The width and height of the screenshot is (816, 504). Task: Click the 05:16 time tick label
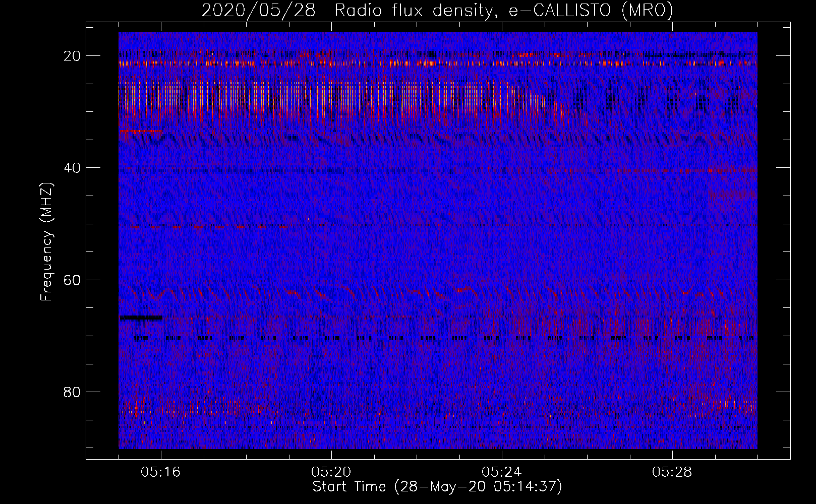[161, 472]
